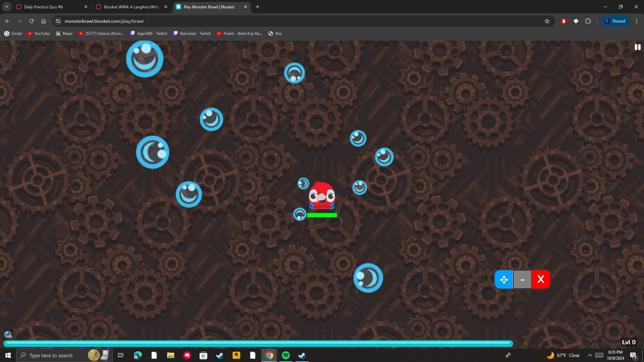Open Spotify from the taskbar
The image size is (644, 362).
(286, 355)
